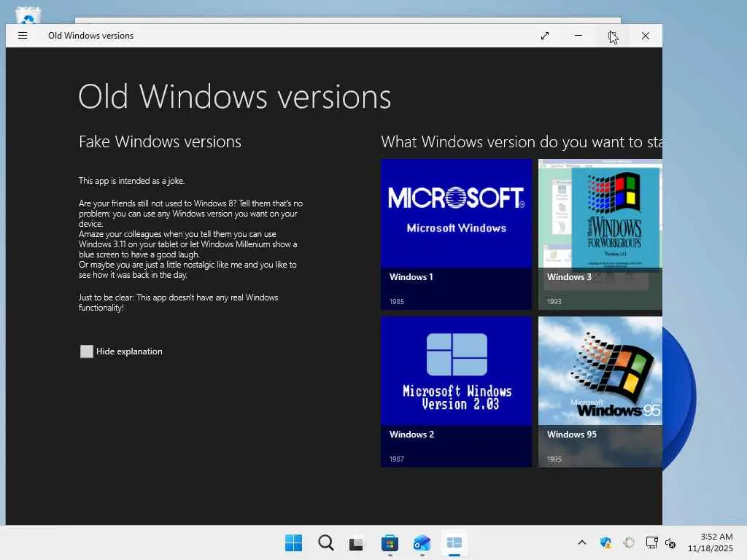The image size is (747, 560).
Task: Click the 'Fake Windows versions' heading
Action: coord(160,141)
